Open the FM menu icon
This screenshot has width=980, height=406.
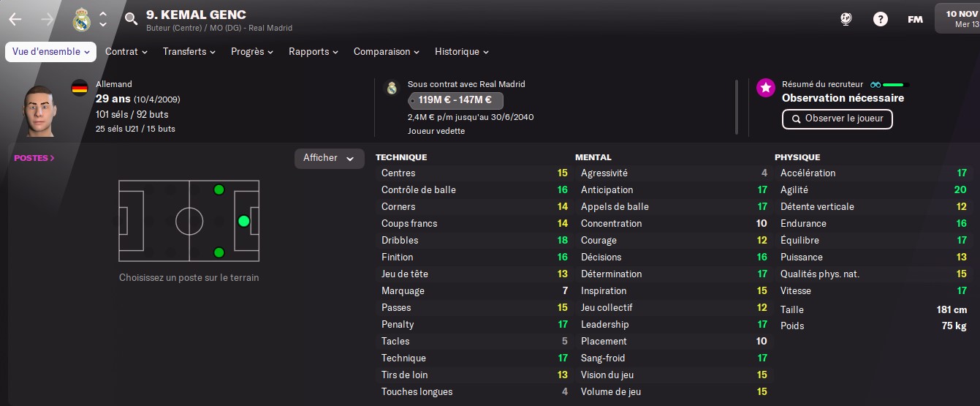915,19
